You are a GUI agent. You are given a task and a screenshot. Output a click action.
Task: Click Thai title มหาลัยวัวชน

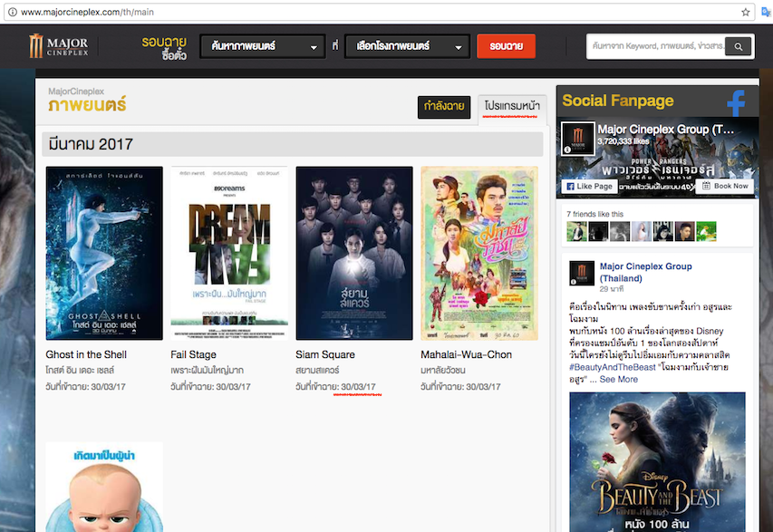443,370
